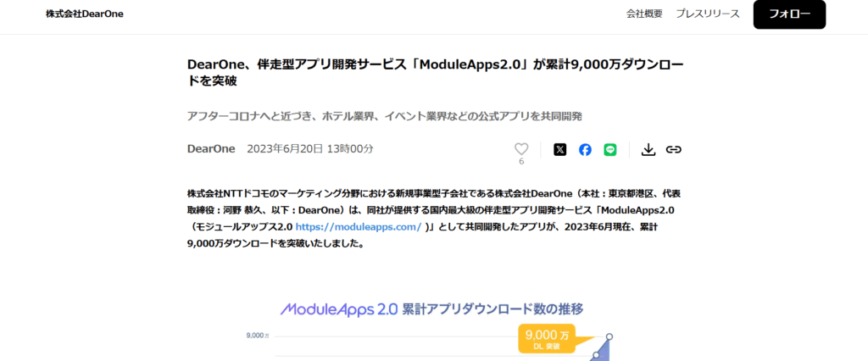Copy the article link with the chain icon
This screenshot has height=361, width=868.
pyautogui.click(x=673, y=149)
